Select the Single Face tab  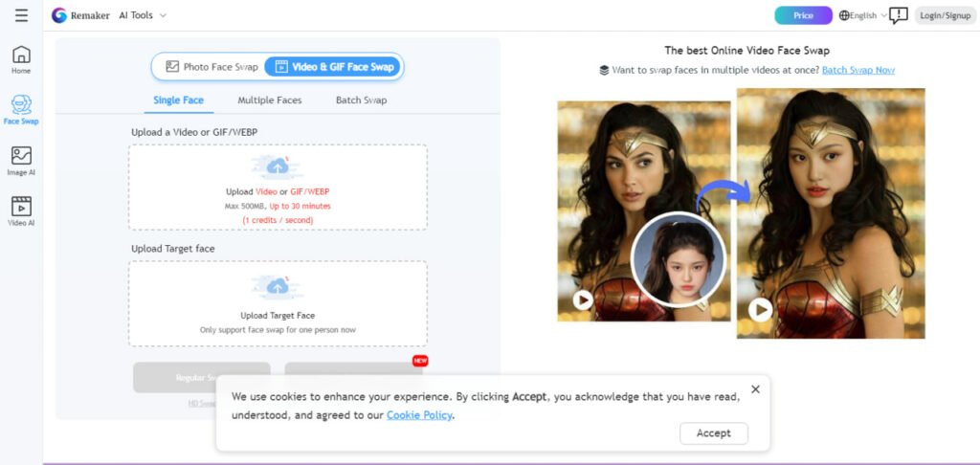click(x=178, y=100)
